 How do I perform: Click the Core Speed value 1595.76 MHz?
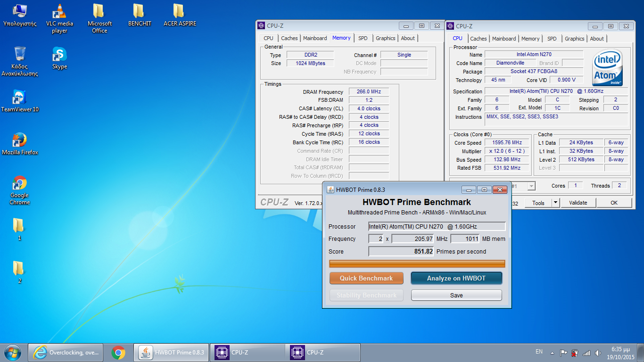click(508, 143)
